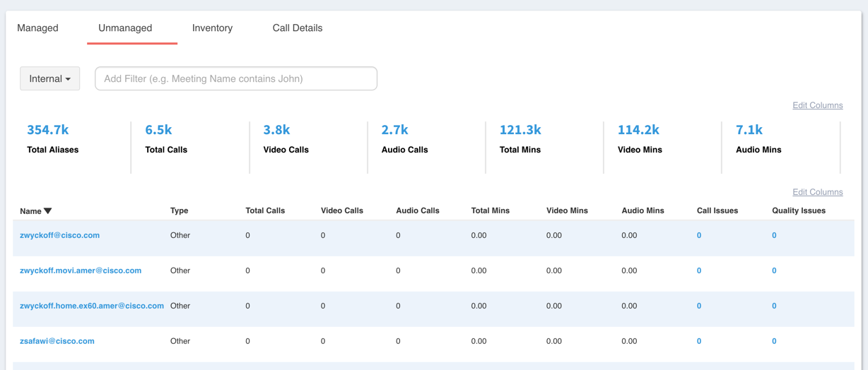This screenshot has width=868, height=370.
Task: Click Type cell Other for zwyckoff@cisco.com
Action: point(180,235)
